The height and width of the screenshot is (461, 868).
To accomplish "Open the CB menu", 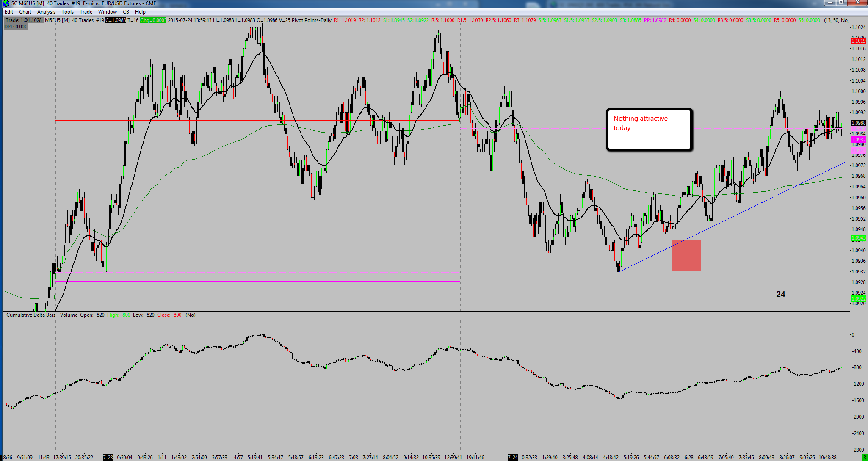I will [126, 12].
